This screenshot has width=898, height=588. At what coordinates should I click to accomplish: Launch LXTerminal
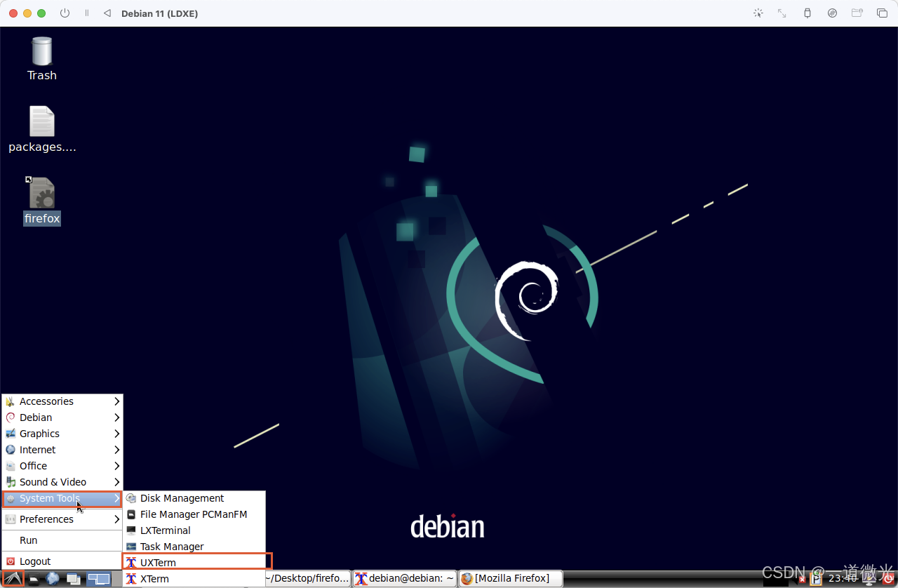coord(194,530)
